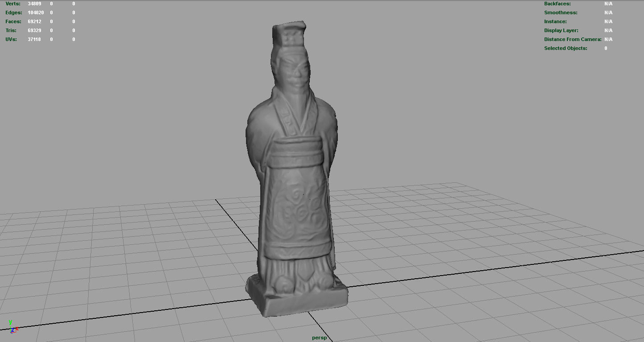Click the UVs count 37118

[x=34, y=39]
